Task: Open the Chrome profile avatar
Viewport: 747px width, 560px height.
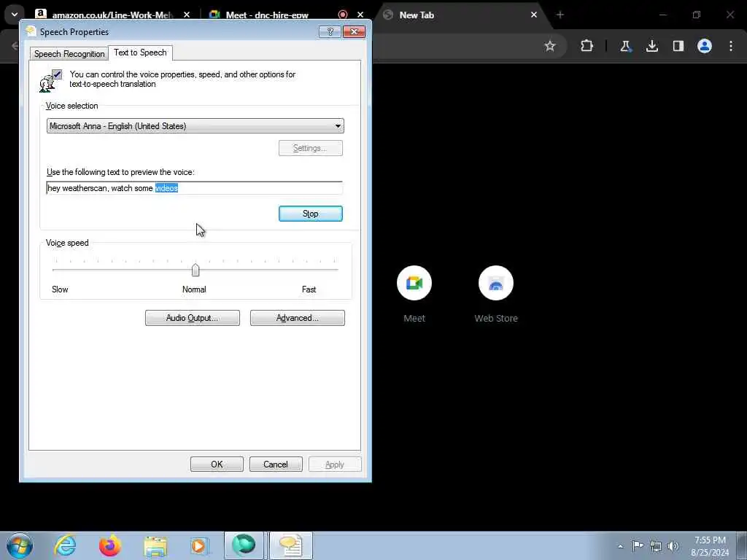Action: pos(705,46)
